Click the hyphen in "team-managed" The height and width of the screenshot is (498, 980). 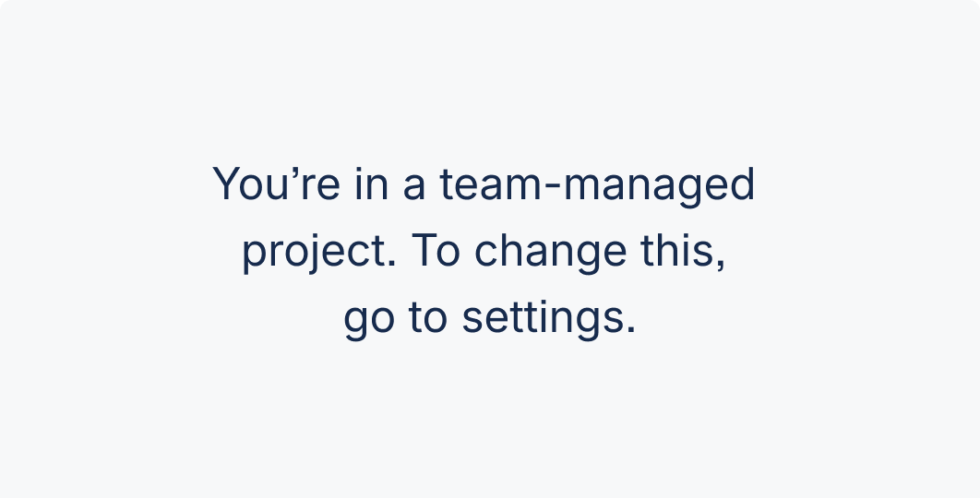point(551,187)
